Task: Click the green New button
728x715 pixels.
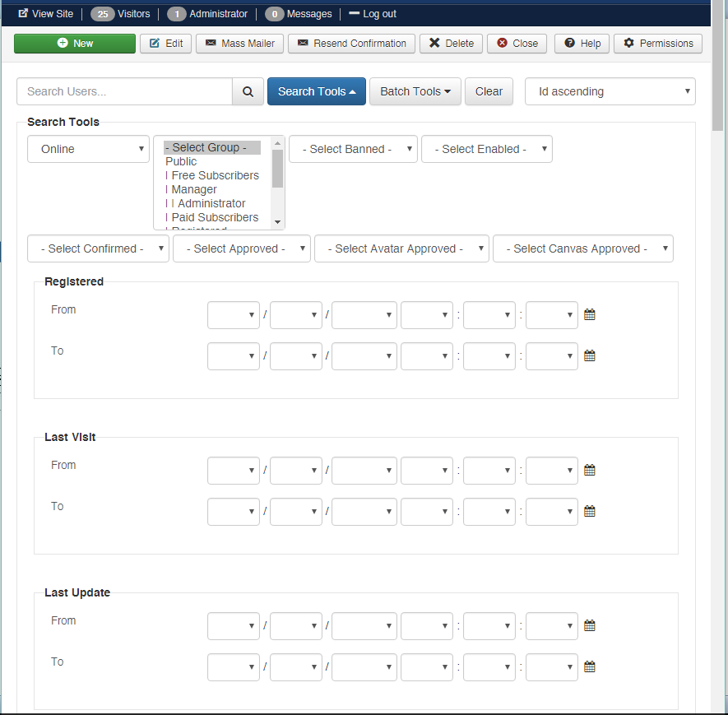Action: (75, 44)
